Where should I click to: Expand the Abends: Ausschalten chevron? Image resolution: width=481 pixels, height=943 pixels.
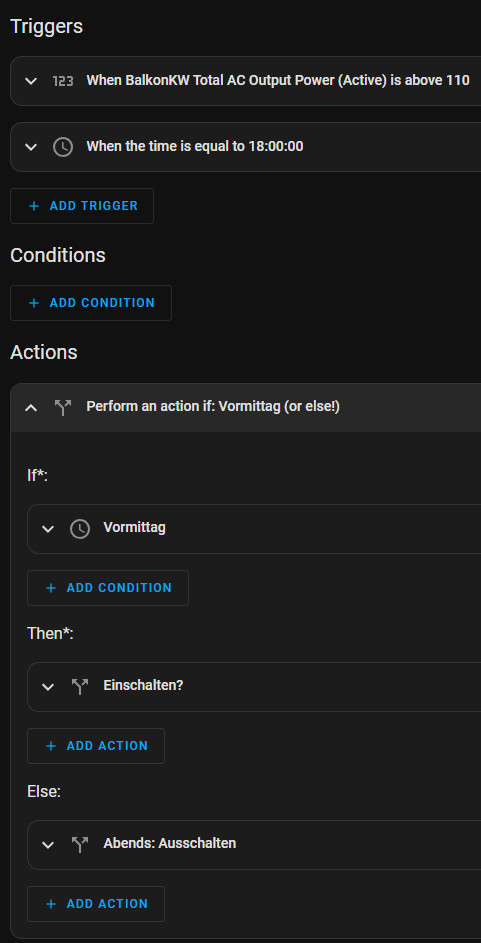48,844
